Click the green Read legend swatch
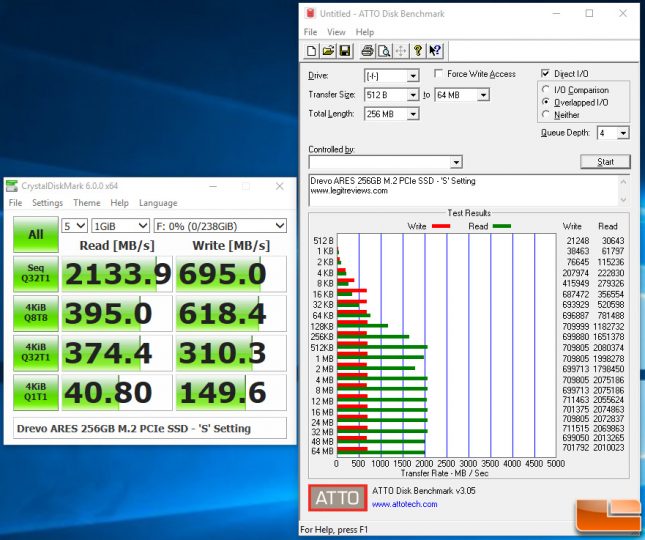Screen dimensions: 645x540 (502, 226)
